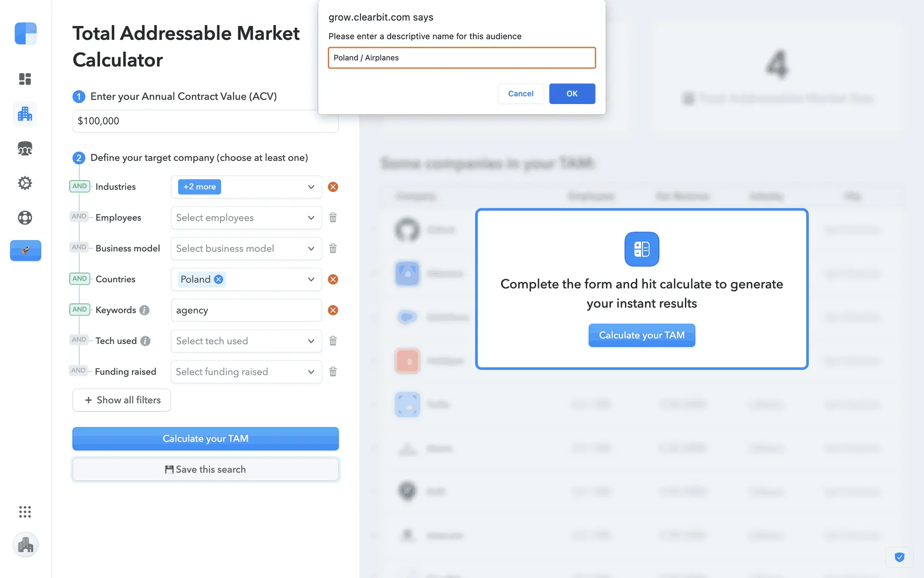Screen dimensions: 924x578
Task: Click the Tech used info icon
Action: click(x=145, y=341)
